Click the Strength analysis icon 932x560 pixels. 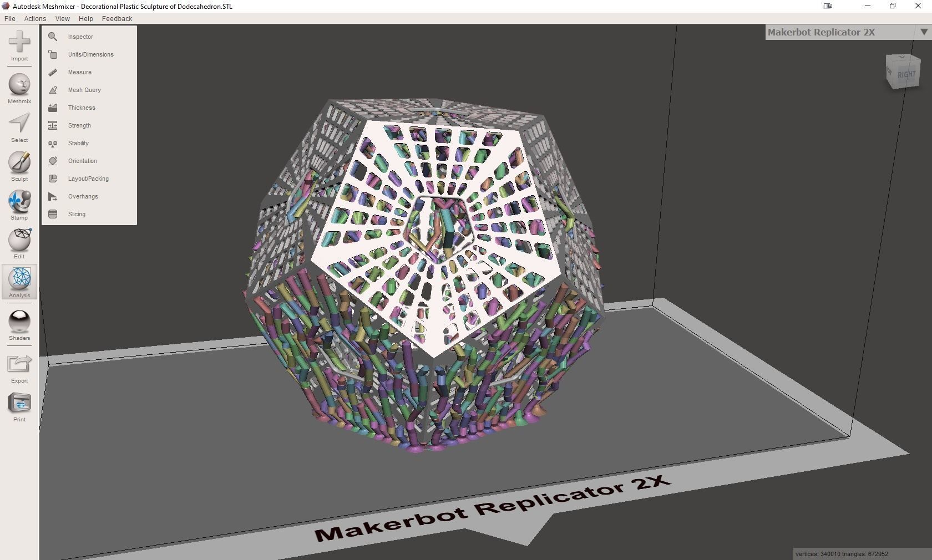click(x=53, y=125)
